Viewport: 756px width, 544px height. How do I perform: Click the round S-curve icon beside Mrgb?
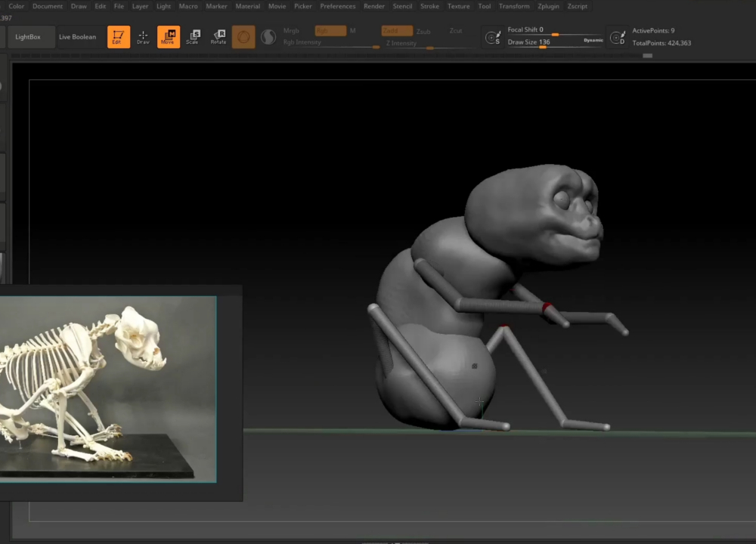coord(268,37)
